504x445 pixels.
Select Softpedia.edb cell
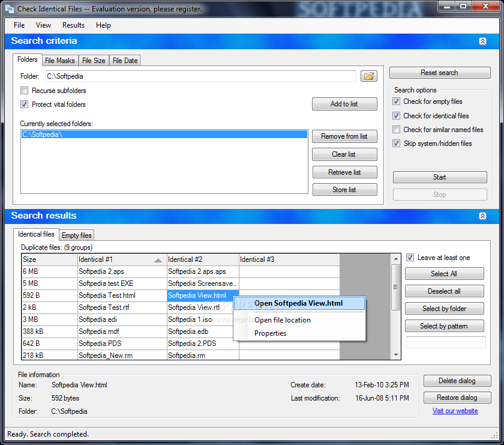[200, 331]
